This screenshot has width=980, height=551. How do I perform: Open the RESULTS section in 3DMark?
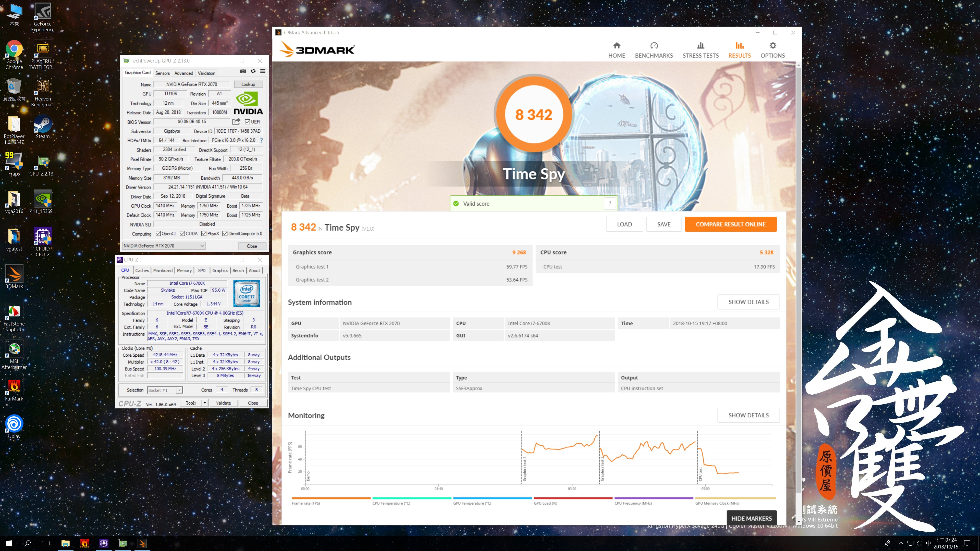click(x=739, y=50)
